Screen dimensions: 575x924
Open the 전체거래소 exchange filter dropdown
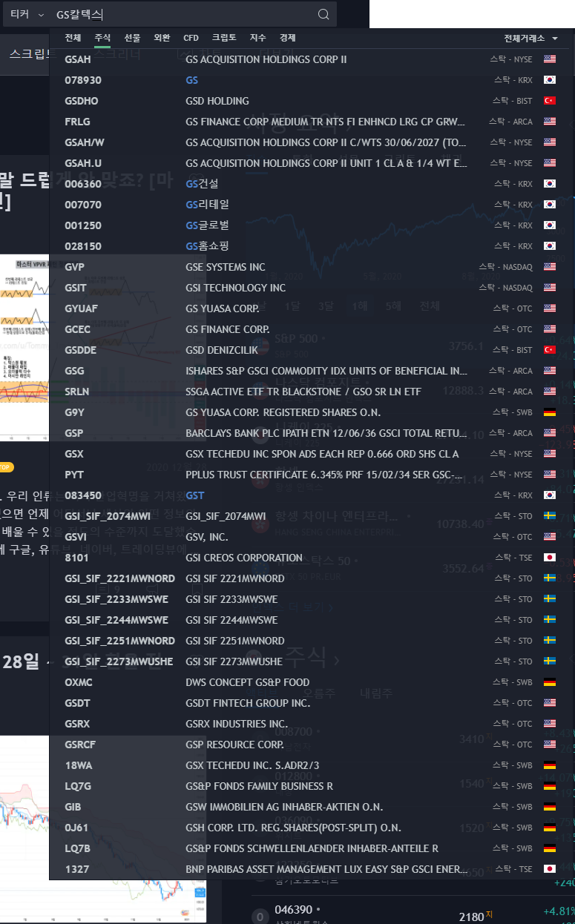pyautogui.click(x=530, y=39)
